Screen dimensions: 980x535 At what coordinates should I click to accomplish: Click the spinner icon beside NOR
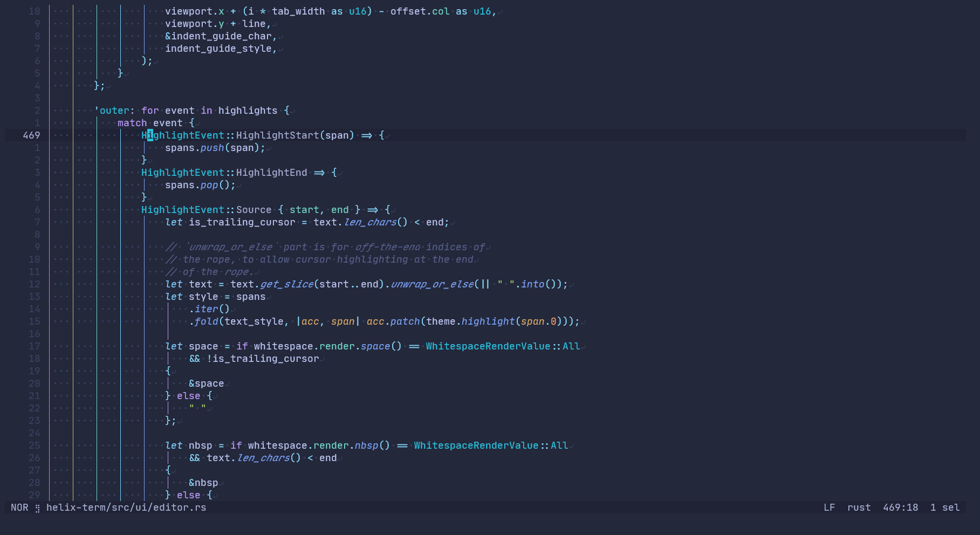pyautogui.click(x=37, y=508)
